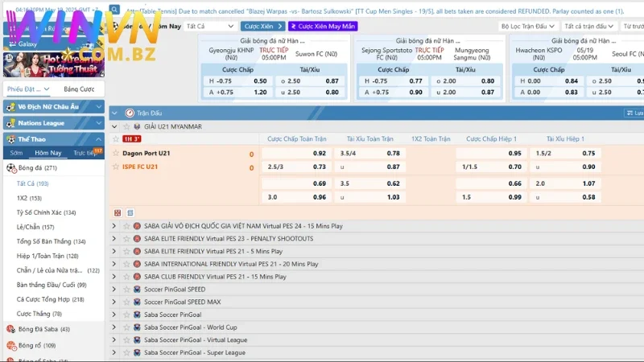Expand the Saba Soccer PinGoal - World Cup row
The height and width of the screenshot is (362, 644).
114,327
